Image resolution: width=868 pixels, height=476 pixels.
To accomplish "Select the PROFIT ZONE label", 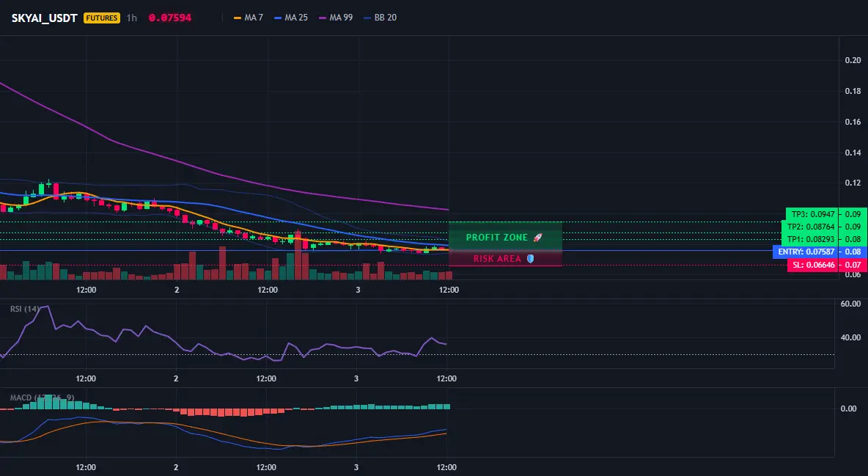I will [497, 237].
